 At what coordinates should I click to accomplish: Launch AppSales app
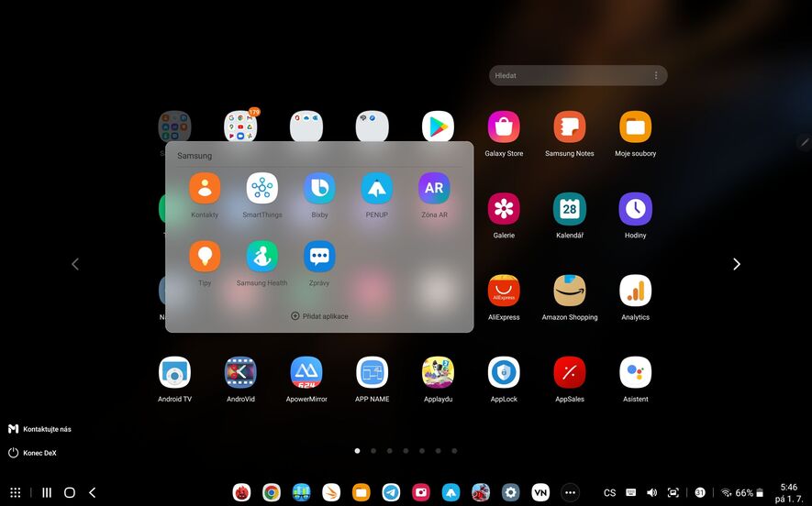(x=570, y=372)
